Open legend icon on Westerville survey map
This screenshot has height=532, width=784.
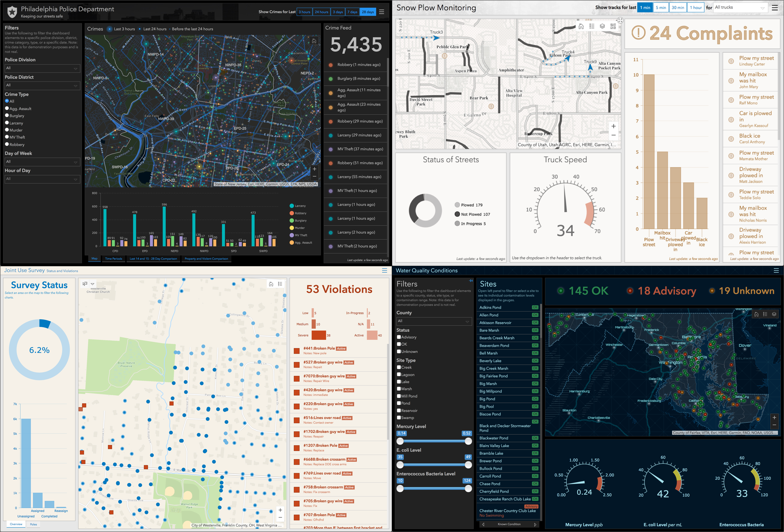[x=280, y=284]
